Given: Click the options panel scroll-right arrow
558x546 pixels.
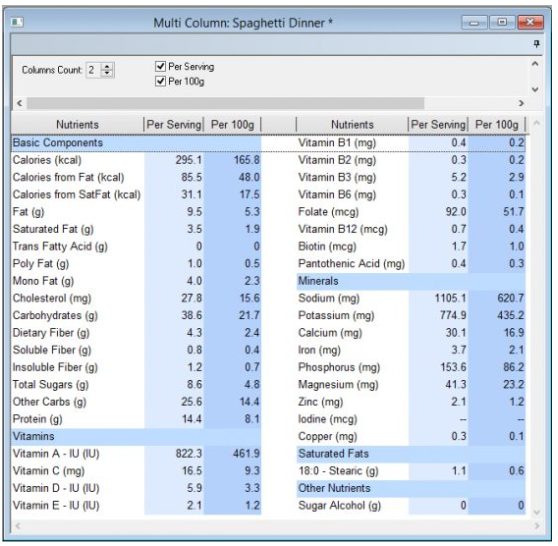Looking at the screenshot, I should (x=521, y=103).
